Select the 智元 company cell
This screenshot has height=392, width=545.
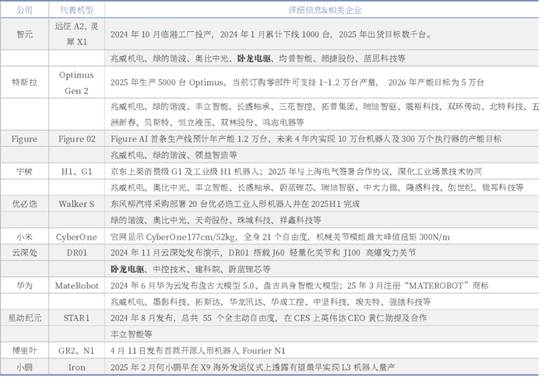pyautogui.click(x=24, y=34)
